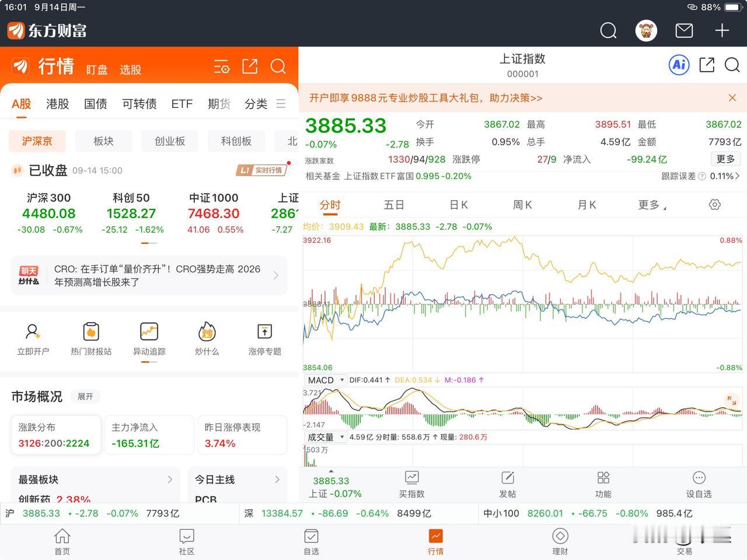
Task: Select the 沪深京 filter chip
Action: click(37, 141)
